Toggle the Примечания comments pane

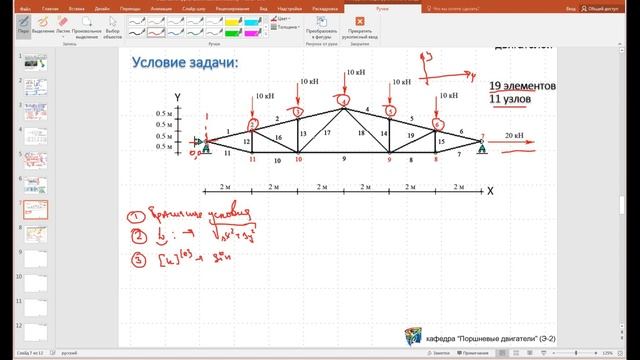473,353
